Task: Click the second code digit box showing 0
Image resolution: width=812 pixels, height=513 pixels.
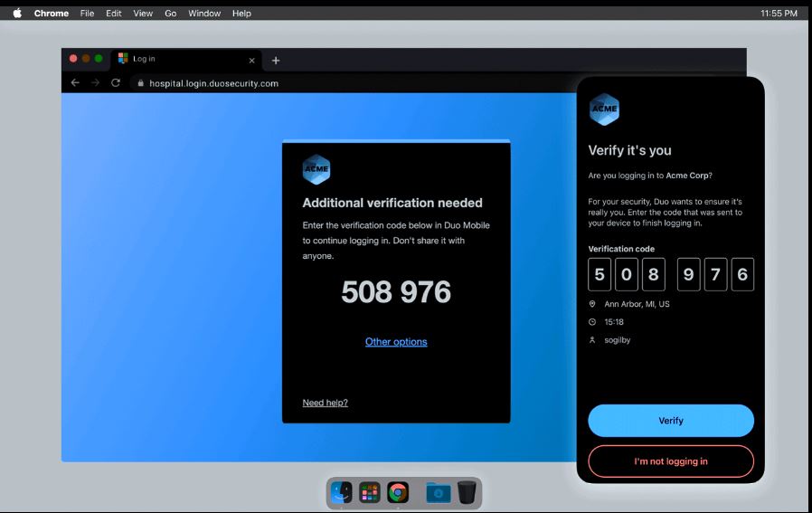Action: 627,274
